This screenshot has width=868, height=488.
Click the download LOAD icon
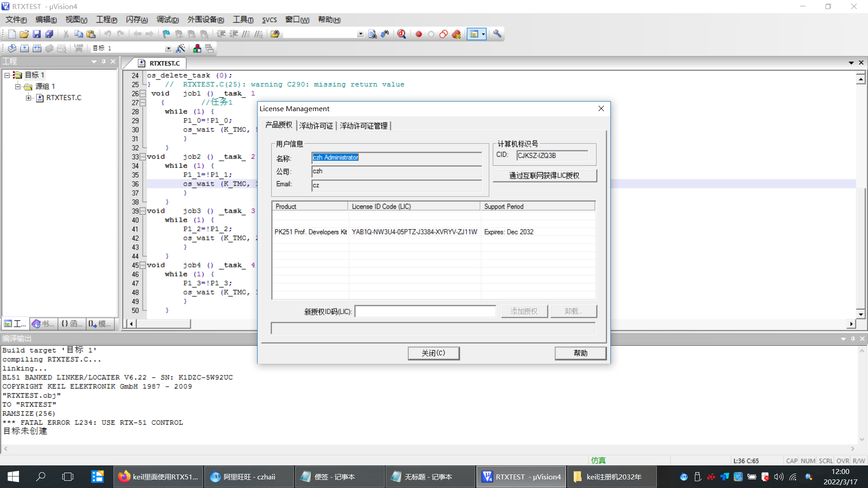click(x=79, y=48)
